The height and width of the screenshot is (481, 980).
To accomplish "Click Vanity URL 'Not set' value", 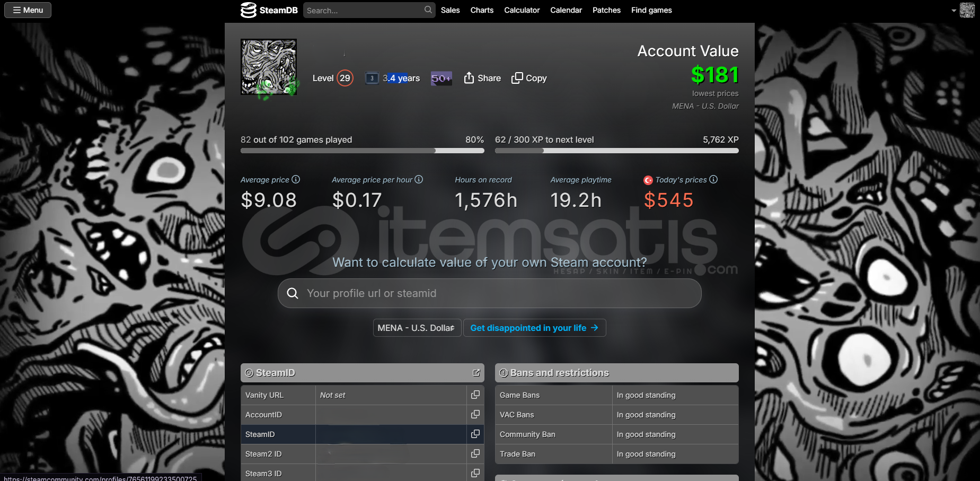I will (x=332, y=395).
